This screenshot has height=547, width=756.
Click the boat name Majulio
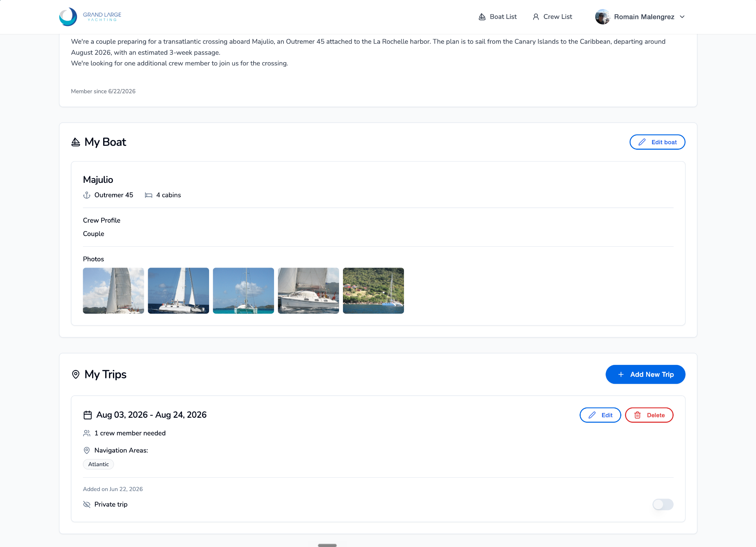98,180
